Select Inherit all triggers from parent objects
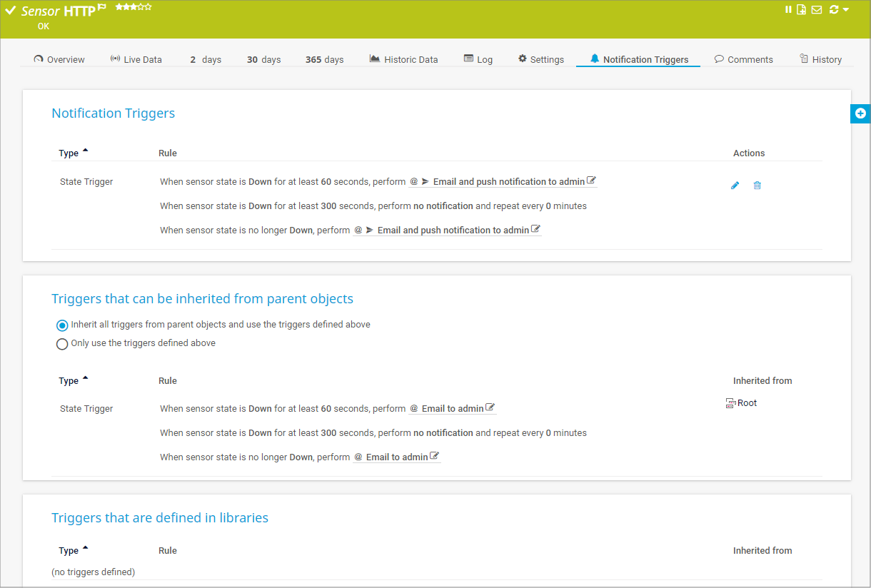Image resolution: width=871 pixels, height=588 pixels. (62, 325)
